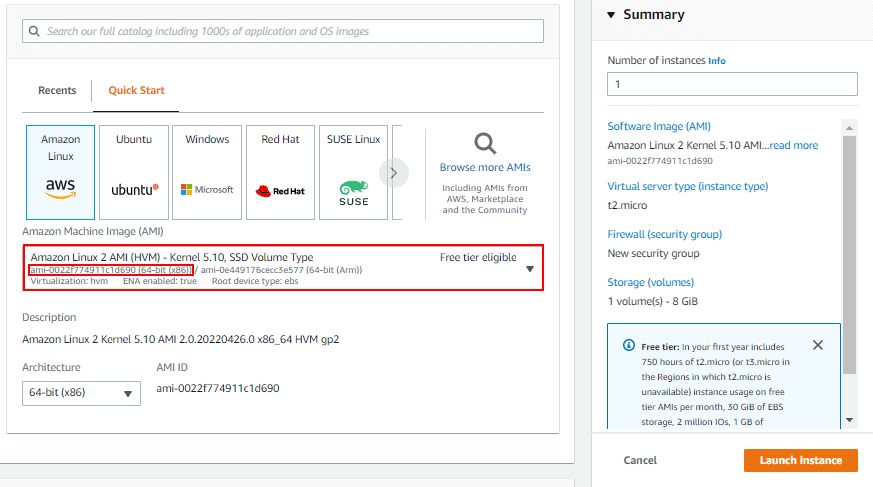The width and height of the screenshot is (873, 487).
Task: Click the Red Hat logo icon
Action: [x=280, y=191]
